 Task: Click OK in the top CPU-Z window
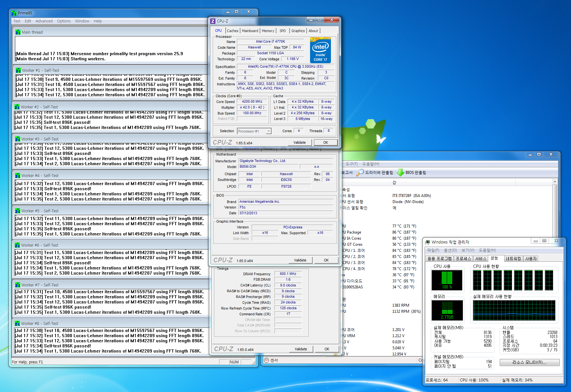coord(325,142)
